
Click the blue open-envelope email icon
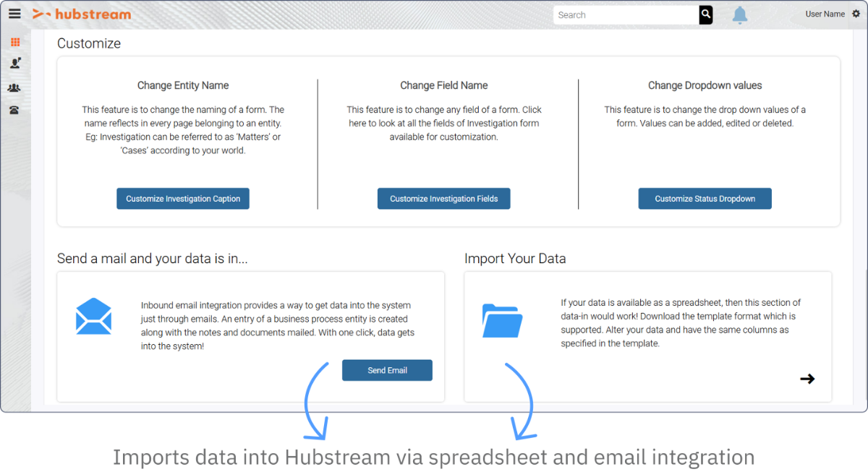(x=94, y=317)
